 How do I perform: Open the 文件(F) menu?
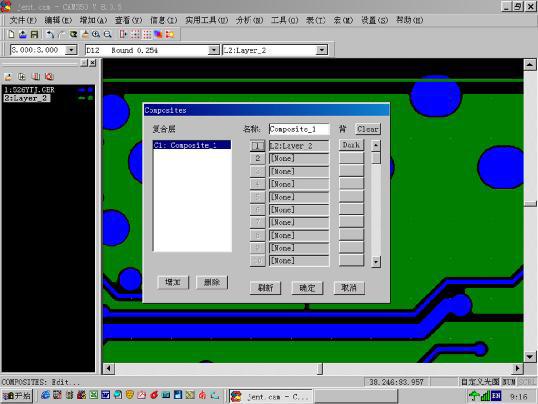pos(23,20)
